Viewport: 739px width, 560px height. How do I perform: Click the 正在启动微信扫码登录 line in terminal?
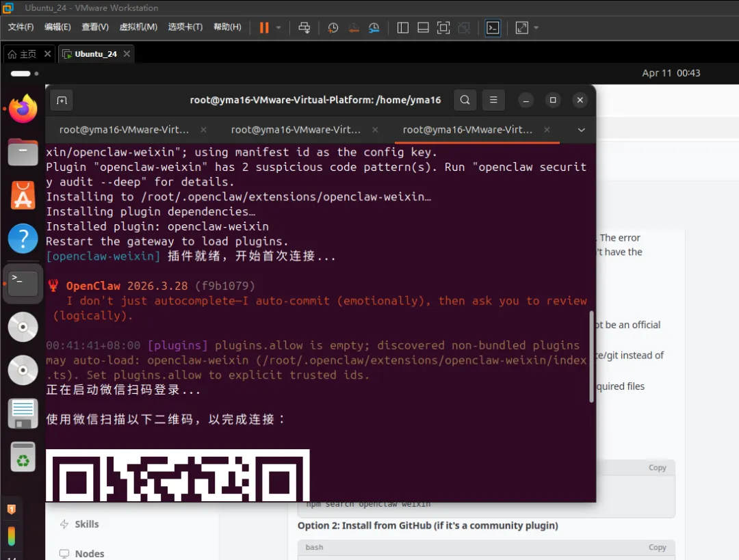(123, 390)
